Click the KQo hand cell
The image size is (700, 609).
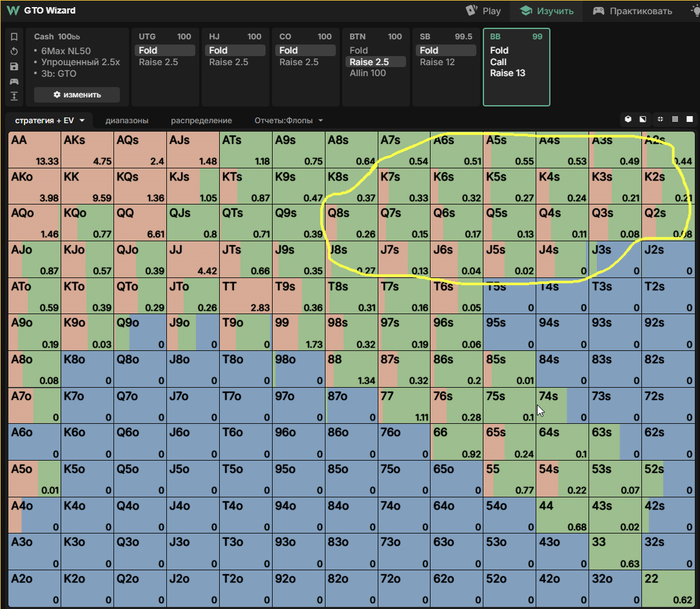point(87,223)
